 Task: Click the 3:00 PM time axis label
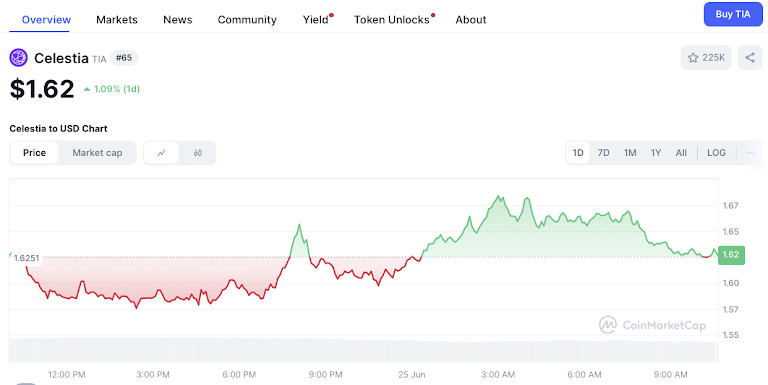click(153, 375)
